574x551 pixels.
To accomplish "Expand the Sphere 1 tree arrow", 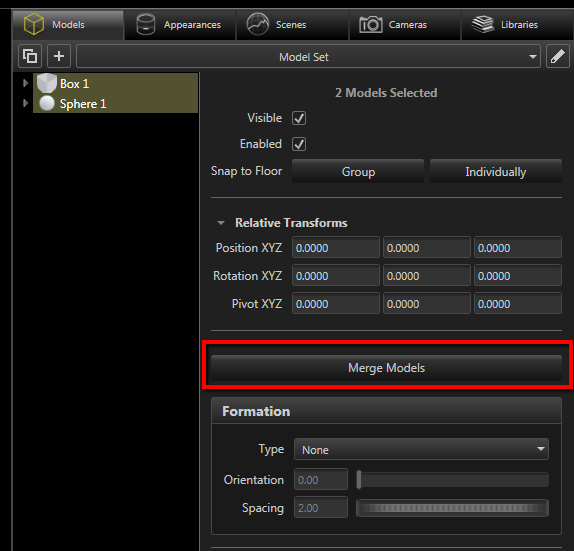I will pyautogui.click(x=25, y=103).
